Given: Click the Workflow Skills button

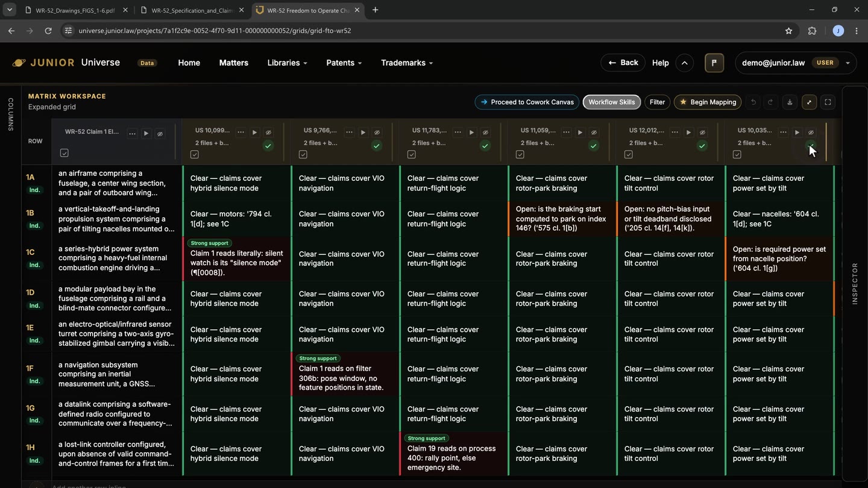Looking at the screenshot, I should 611,102.
